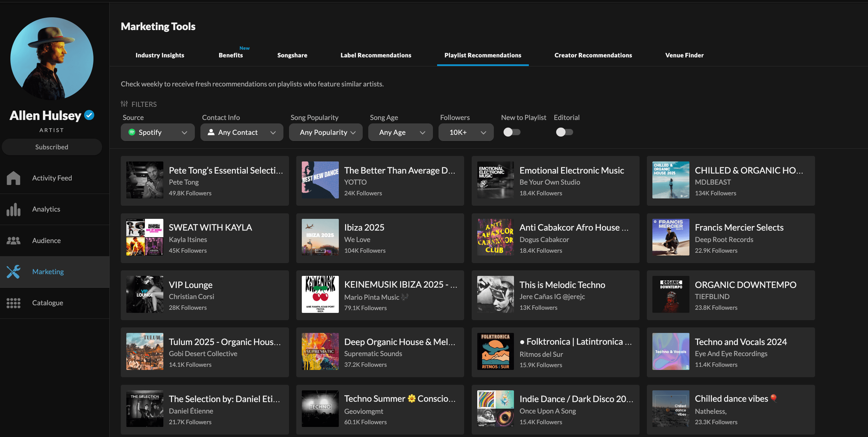Viewport: 868px width, 437px height.
Task: Select the Analytics sidebar icon
Action: point(13,209)
